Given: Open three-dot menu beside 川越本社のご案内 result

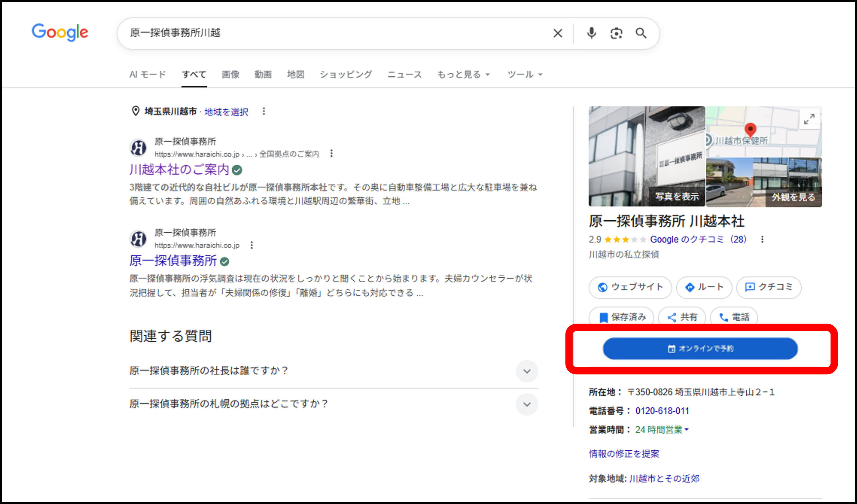Looking at the screenshot, I should (331, 154).
